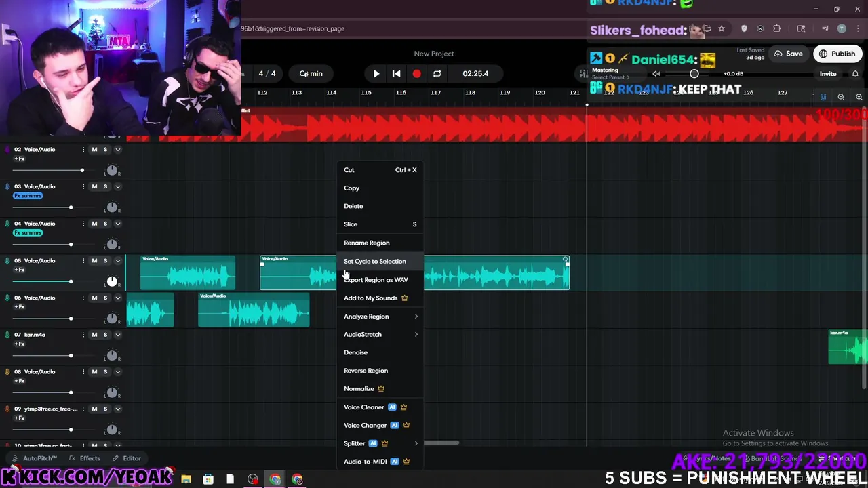Zoom out the timeline view
The width and height of the screenshot is (868, 488).
click(x=841, y=97)
